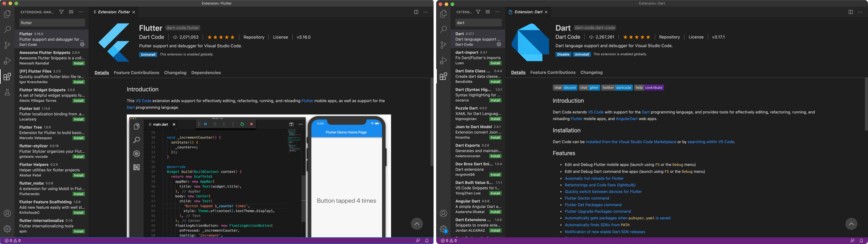Open Explorer icon in Flutter window activity bar

[x=7, y=14]
